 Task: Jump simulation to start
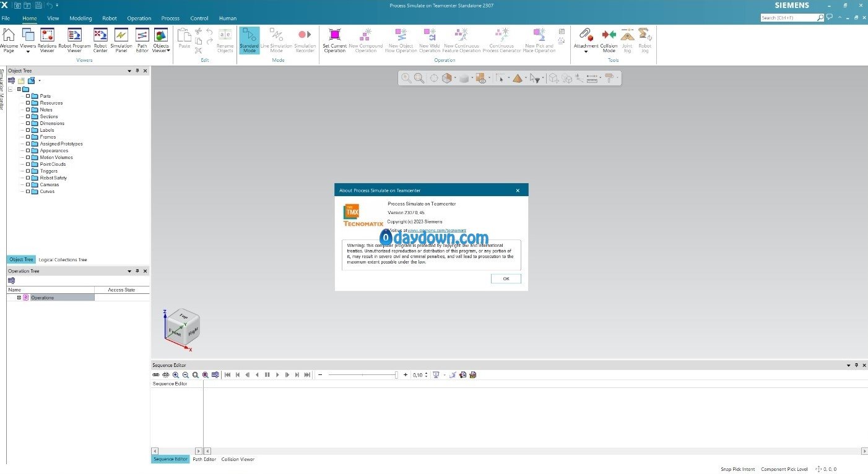[x=228, y=375]
